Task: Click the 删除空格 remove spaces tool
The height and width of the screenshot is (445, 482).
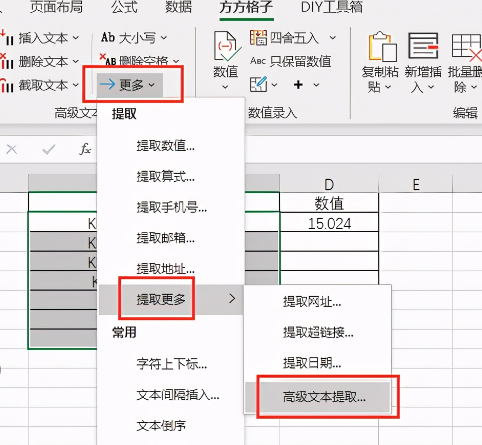Action: click(x=139, y=60)
